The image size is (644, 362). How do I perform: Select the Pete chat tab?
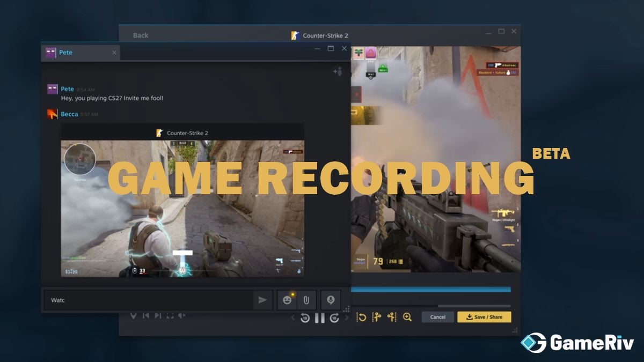coord(80,53)
